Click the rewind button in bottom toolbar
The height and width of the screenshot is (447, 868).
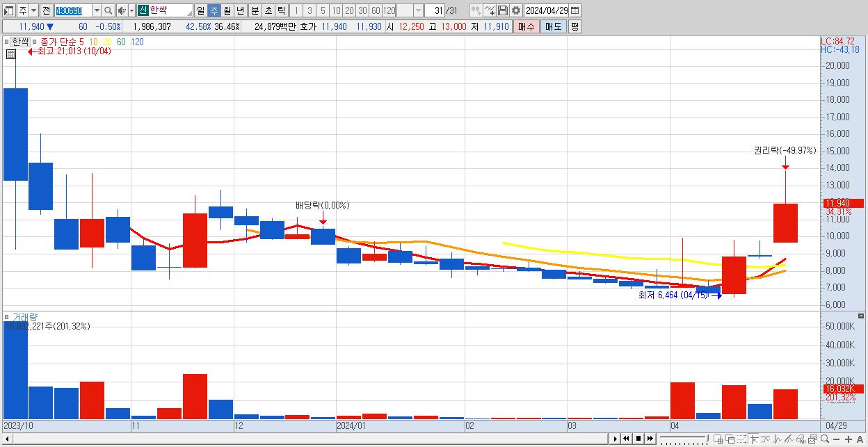626,439
